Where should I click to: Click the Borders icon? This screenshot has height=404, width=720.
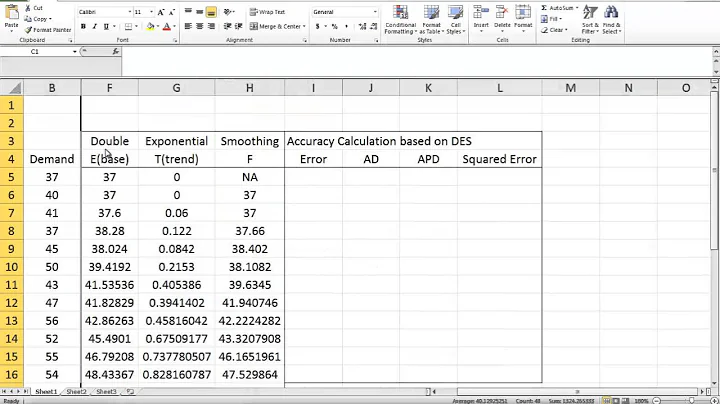129,27
